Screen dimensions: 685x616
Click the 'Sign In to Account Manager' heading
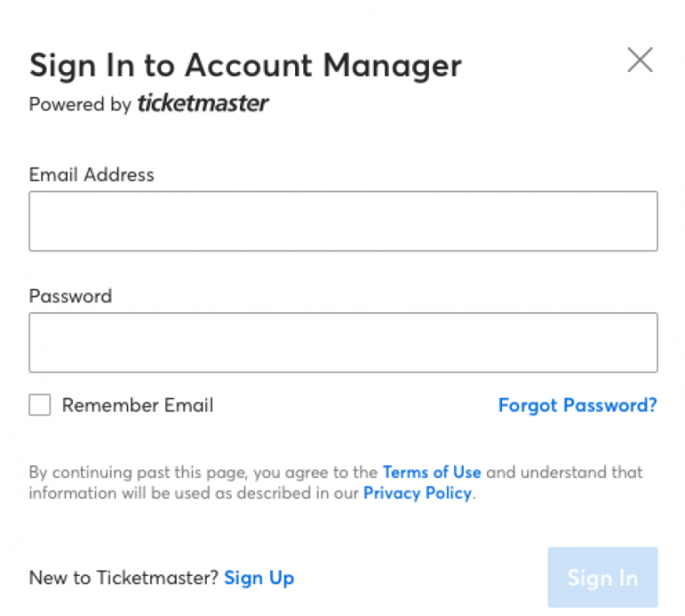click(245, 65)
